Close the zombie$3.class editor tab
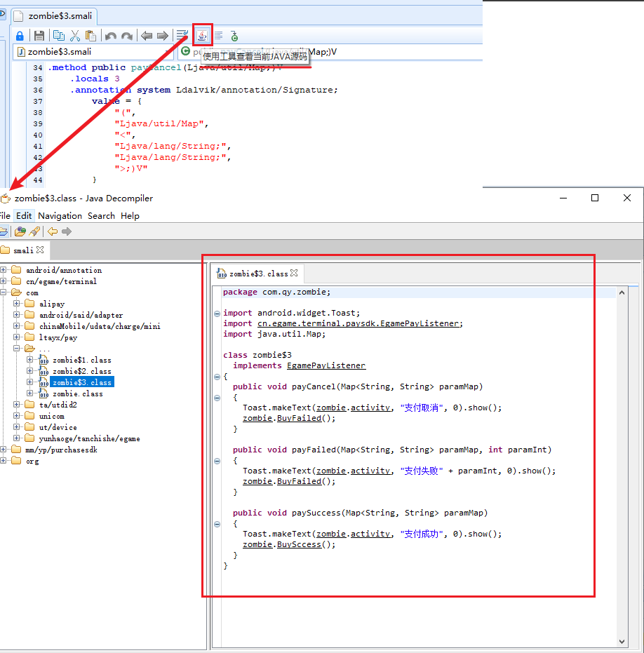Viewport: 644px width, 653px height. tap(295, 273)
